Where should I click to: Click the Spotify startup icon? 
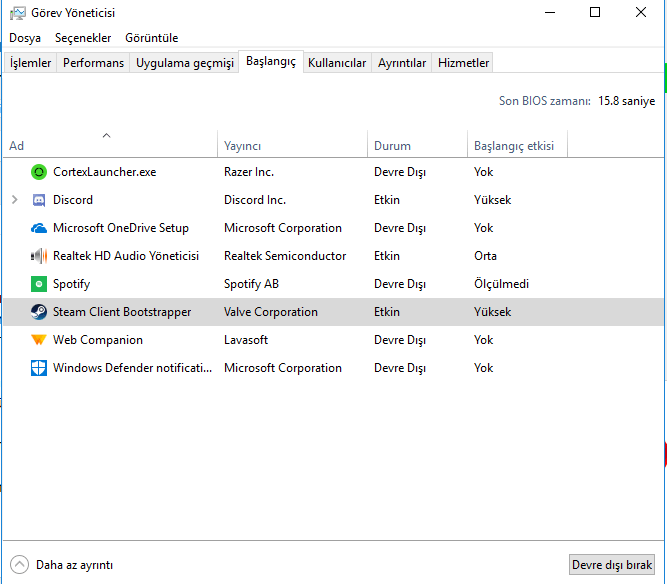coord(39,284)
